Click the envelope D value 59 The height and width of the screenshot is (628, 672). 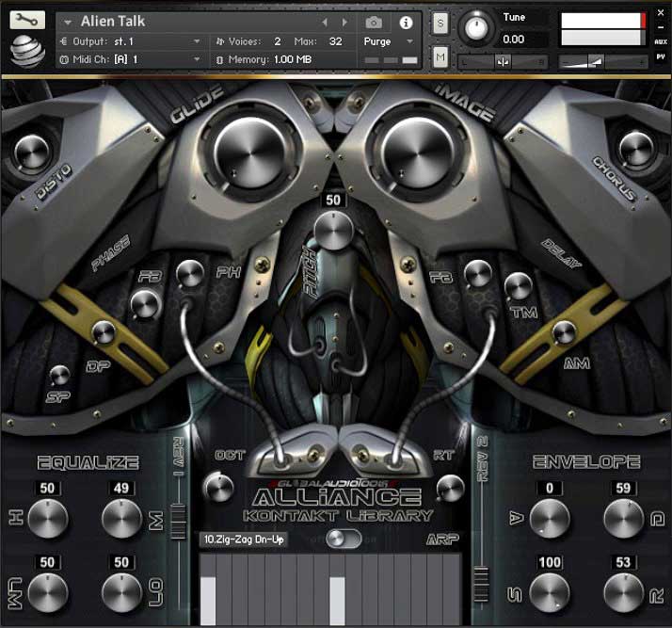click(x=623, y=489)
